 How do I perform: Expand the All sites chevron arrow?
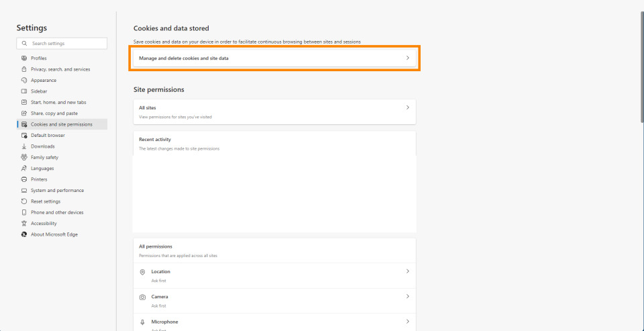[407, 107]
